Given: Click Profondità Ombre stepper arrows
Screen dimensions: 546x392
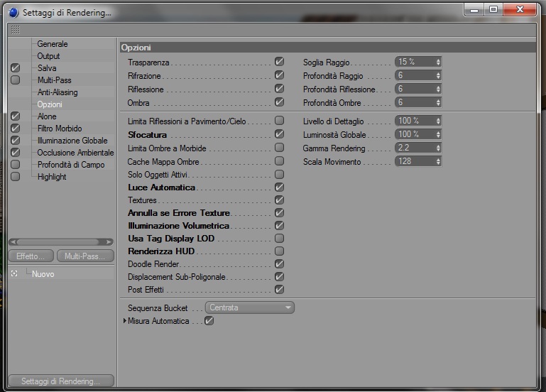Looking at the screenshot, I should click(438, 102).
